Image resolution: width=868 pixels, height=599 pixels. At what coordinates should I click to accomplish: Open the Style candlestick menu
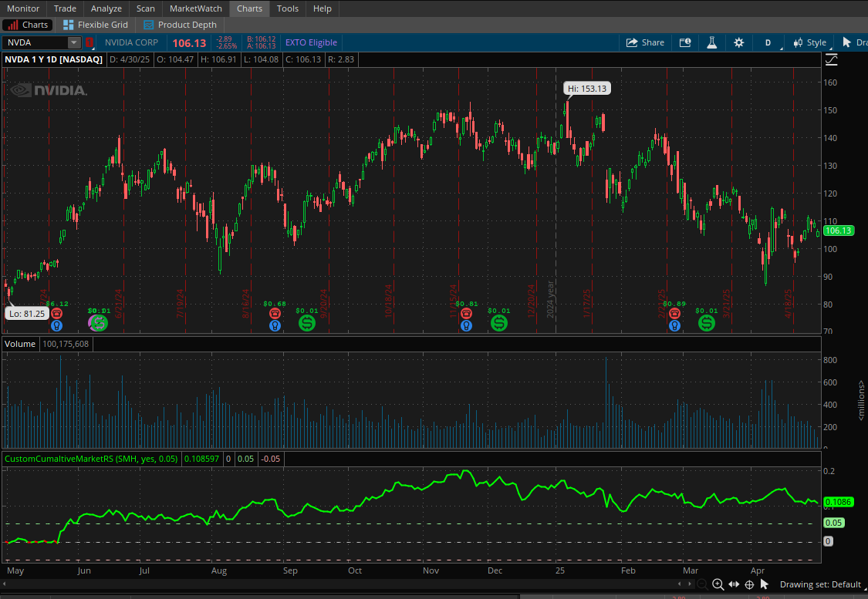(810, 42)
